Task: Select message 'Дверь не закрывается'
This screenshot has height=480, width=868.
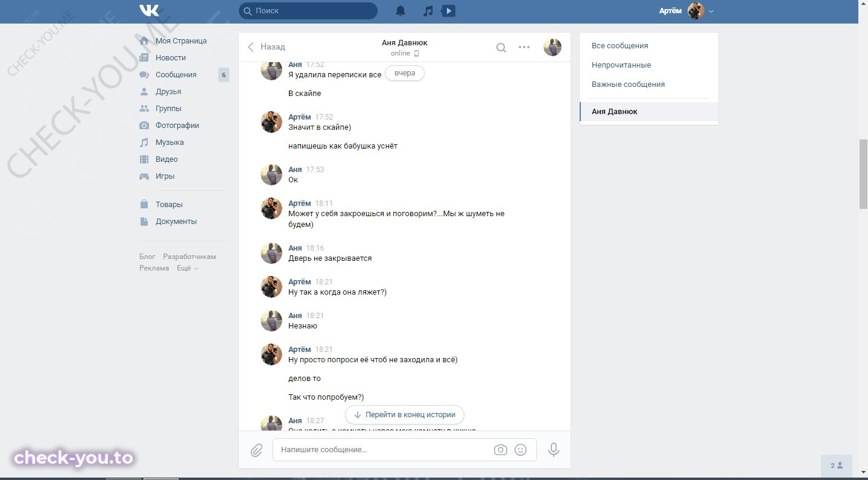Action: [330, 258]
